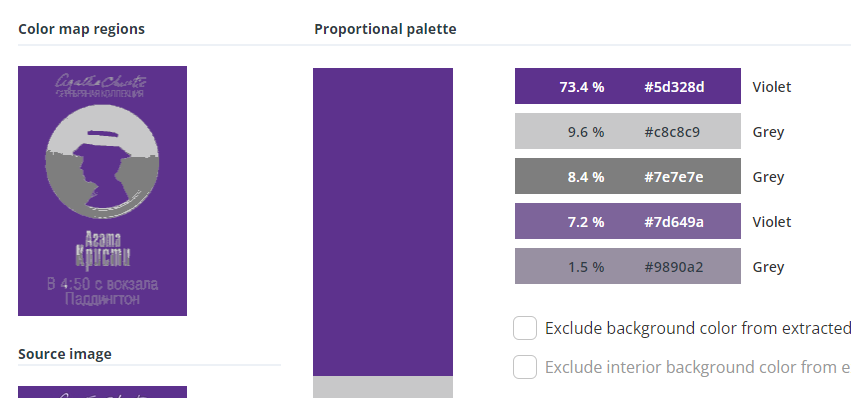Click the Source image heading
851x398 pixels.
(x=65, y=354)
